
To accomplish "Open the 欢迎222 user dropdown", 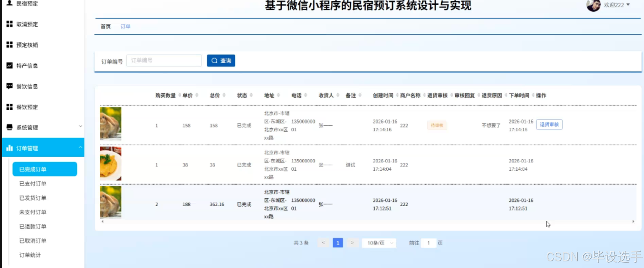I will (617, 5).
